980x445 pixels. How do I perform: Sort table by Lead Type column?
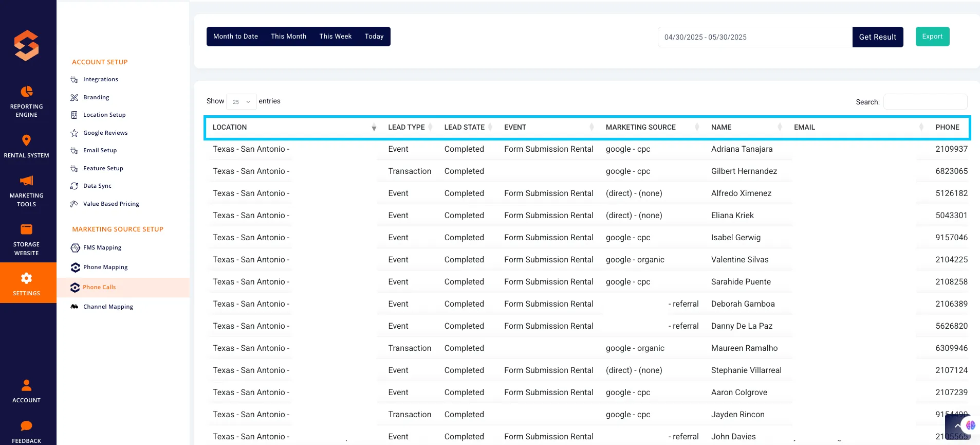410,128
